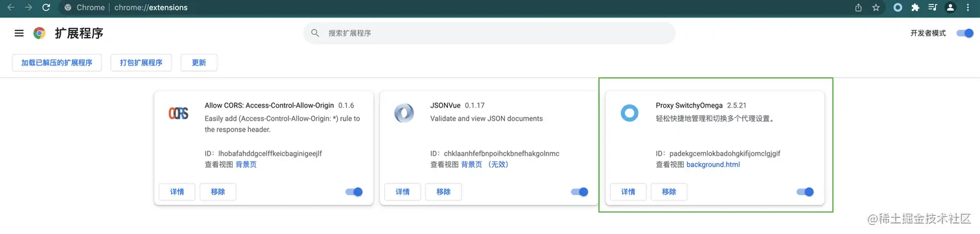Click the Chrome logo beside 扩展程序
Screen dimensions: 980x234
coord(40,33)
